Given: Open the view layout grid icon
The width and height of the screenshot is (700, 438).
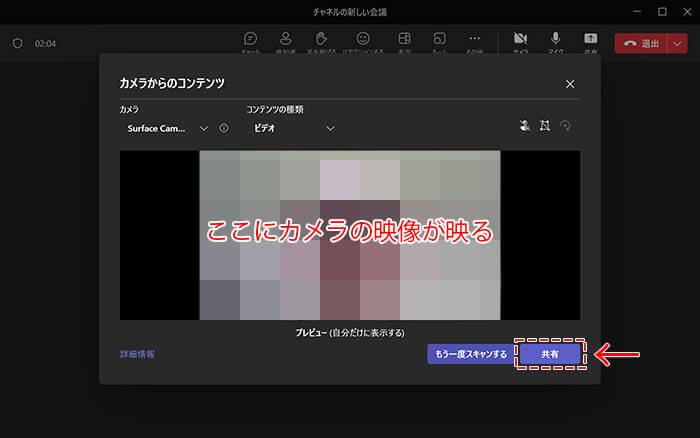Looking at the screenshot, I should point(404,40).
